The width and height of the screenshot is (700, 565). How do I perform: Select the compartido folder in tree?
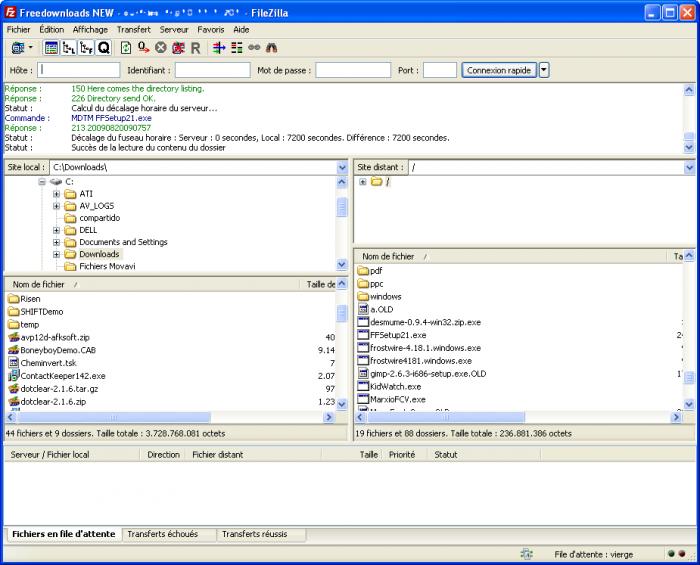[100, 218]
